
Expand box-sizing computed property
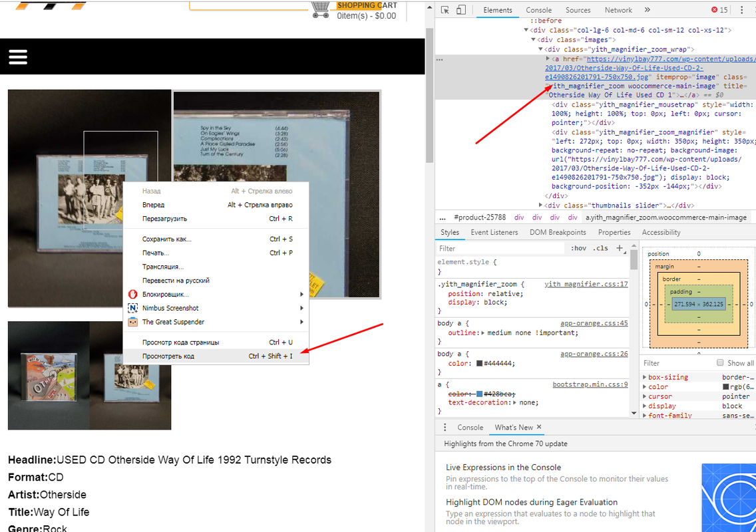tap(645, 377)
